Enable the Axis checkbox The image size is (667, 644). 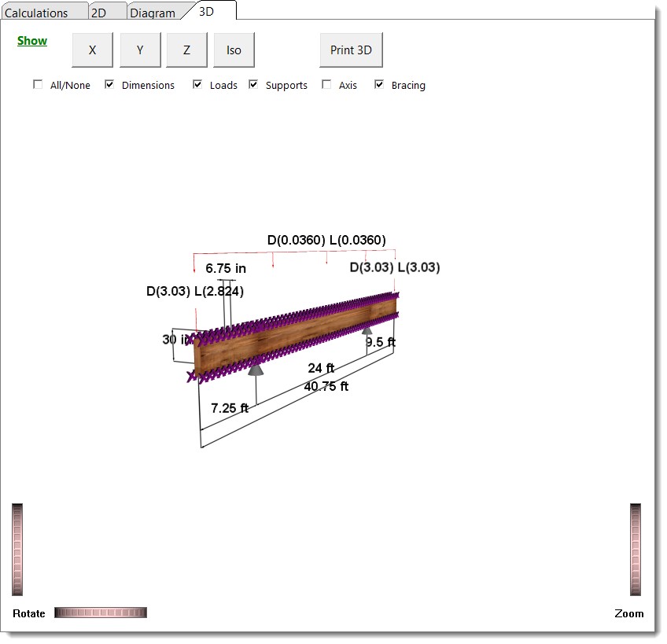pyautogui.click(x=326, y=85)
